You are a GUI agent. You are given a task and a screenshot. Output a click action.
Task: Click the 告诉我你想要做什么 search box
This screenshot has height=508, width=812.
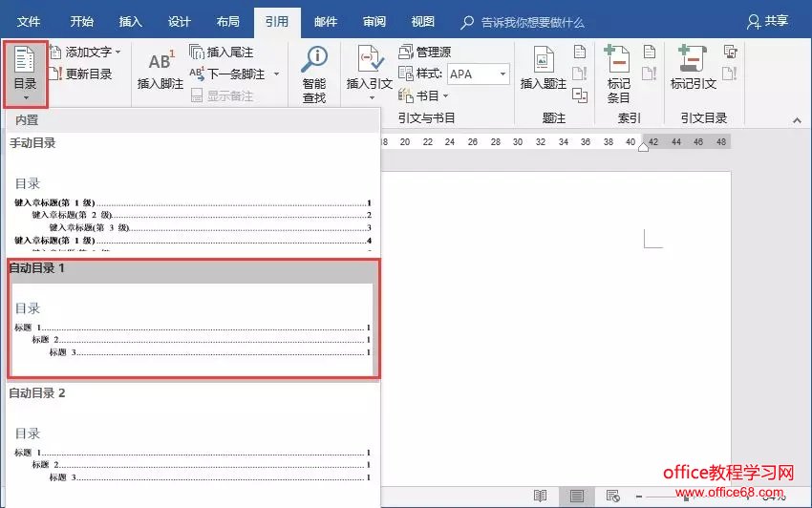pos(524,22)
